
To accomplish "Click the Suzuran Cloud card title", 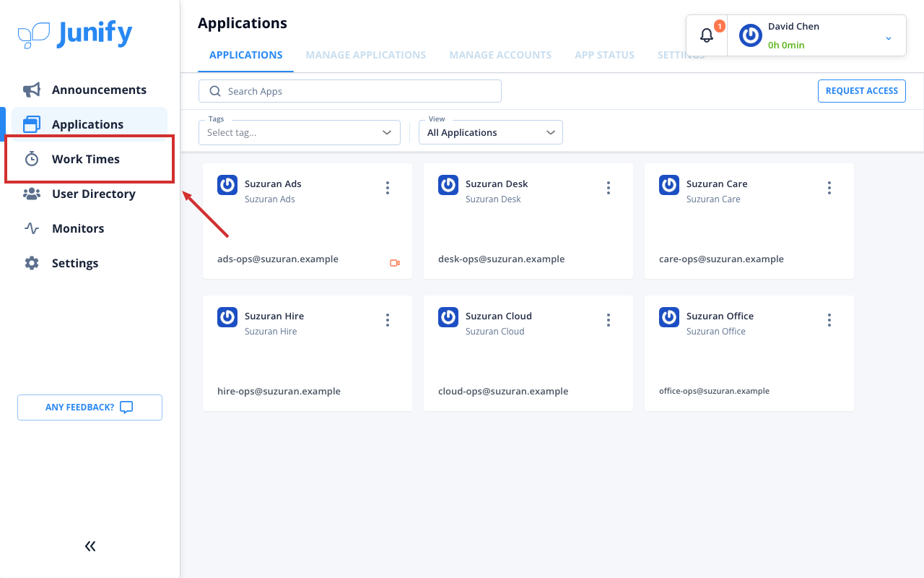I will pos(499,316).
